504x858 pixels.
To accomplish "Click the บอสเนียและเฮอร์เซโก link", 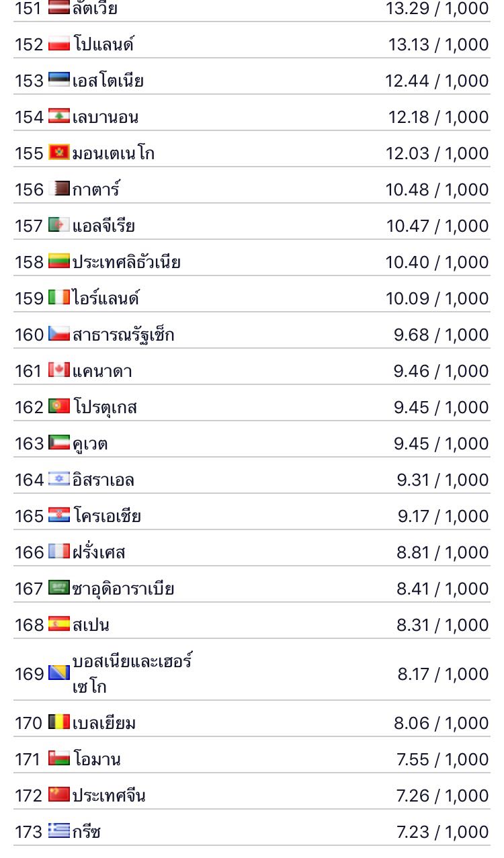I will (132, 673).
